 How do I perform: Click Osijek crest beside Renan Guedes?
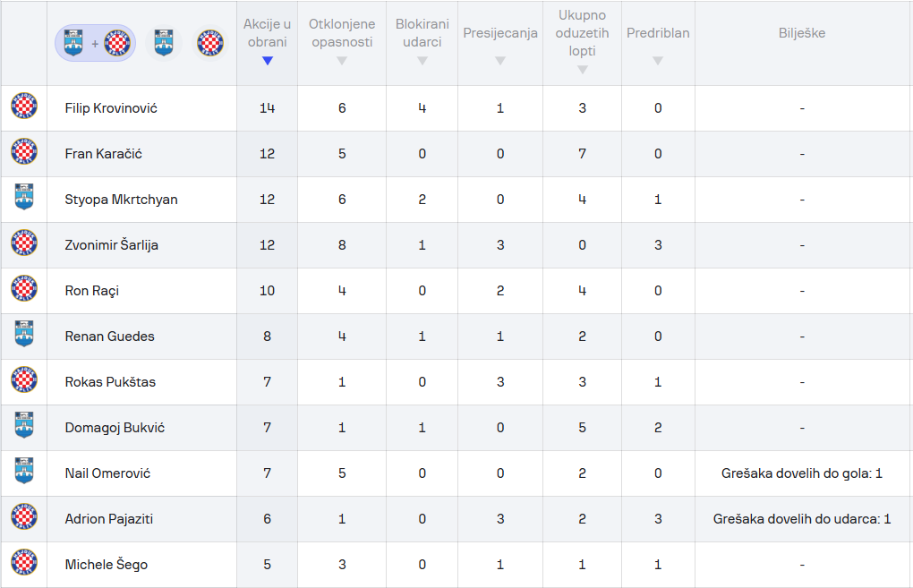point(24,334)
